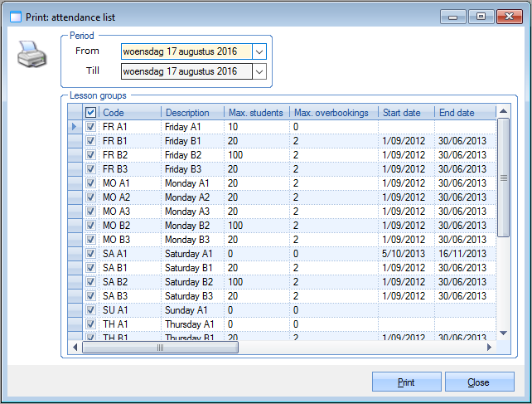Sort by the Code column header
The height and width of the screenshot is (404, 532).
click(130, 113)
